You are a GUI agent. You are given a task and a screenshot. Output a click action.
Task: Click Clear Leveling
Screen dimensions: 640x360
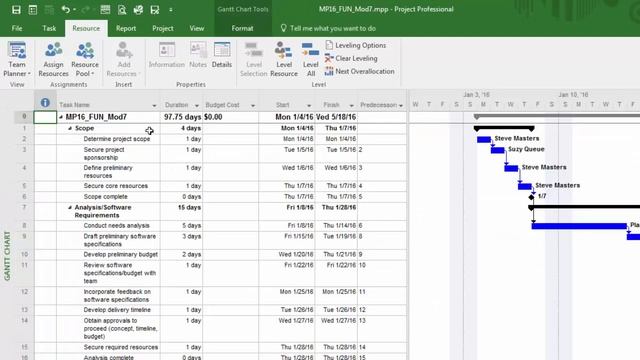pos(351,58)
